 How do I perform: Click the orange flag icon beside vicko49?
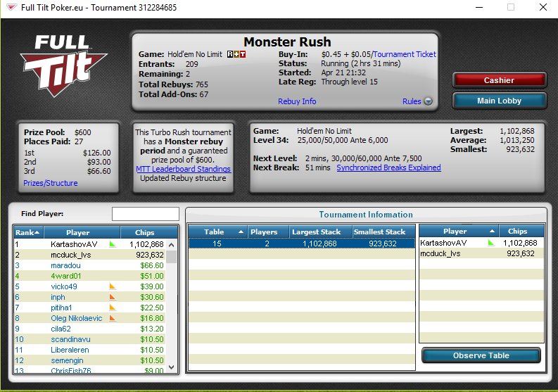coord(113,286)
